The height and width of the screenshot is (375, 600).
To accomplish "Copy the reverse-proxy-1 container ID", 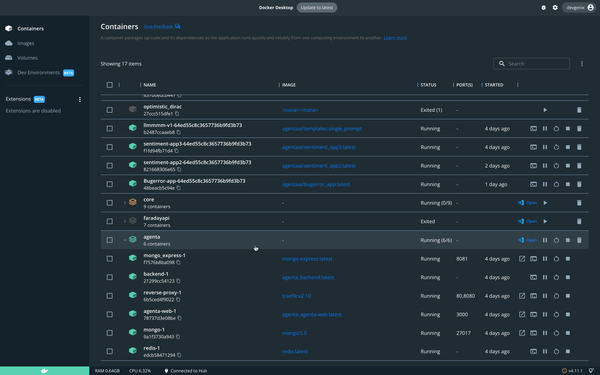I will coord(178,300).
